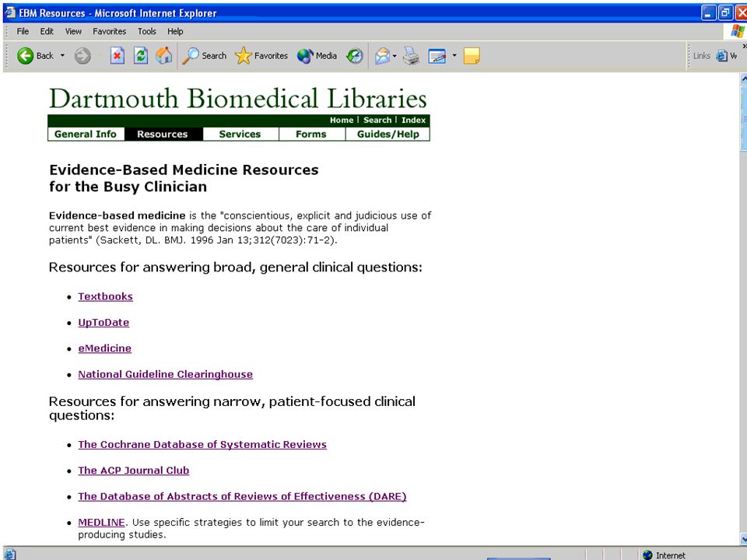Click the Print icon
747x560 pixels.
(x=411, y=56)
